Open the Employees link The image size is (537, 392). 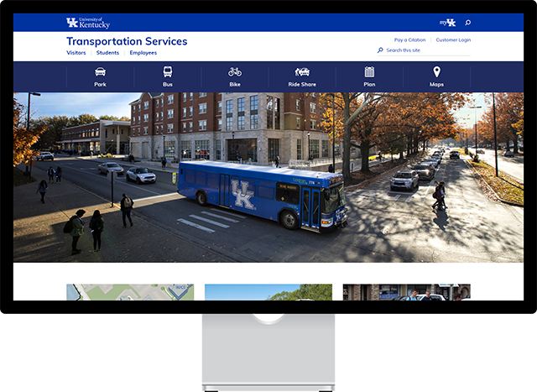pyautogui.click(x=143, y=53)
